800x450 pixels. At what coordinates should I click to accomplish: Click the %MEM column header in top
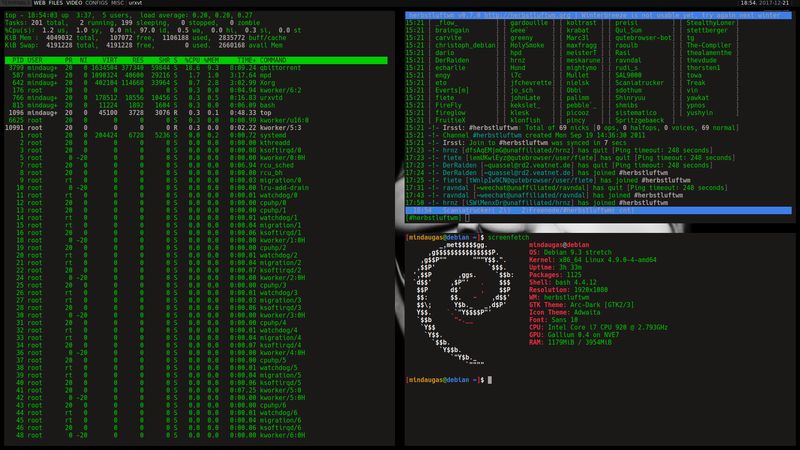211,60
